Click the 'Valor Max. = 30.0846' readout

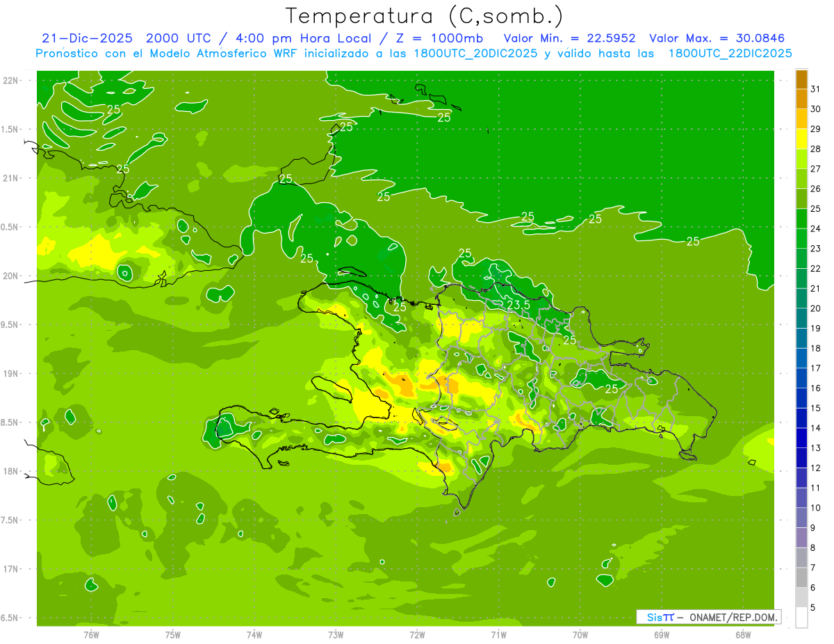point(717,38)
